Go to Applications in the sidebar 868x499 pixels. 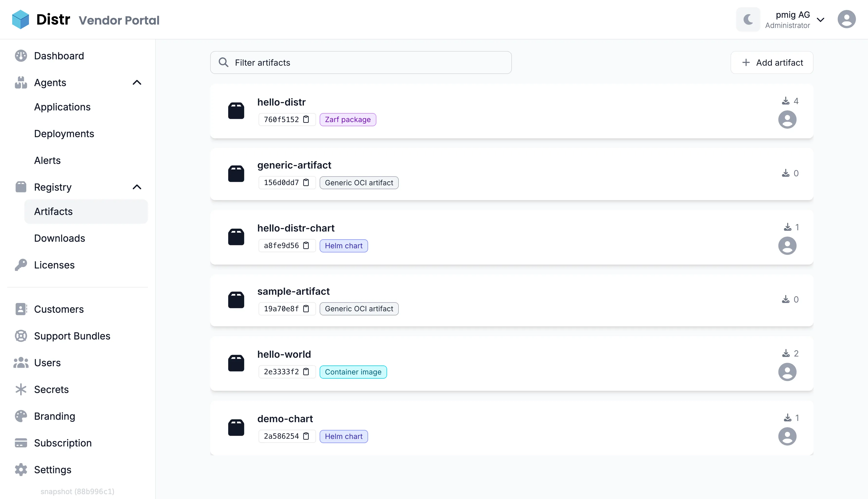coord(62,107)
